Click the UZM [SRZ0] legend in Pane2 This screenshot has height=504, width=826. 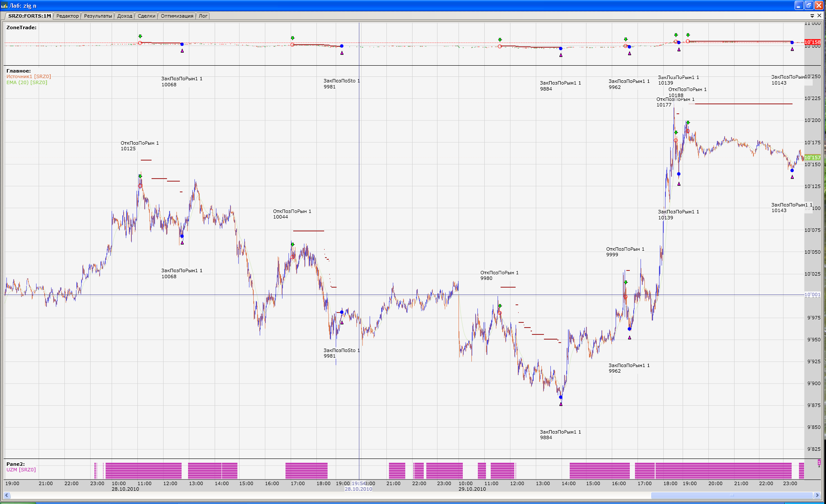21,470
